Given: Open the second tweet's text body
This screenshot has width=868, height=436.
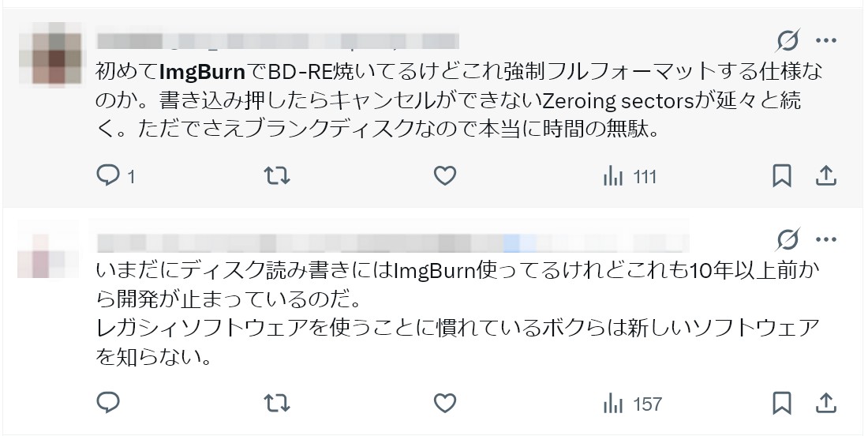Looking at the screenshot, I should (457, 313).
